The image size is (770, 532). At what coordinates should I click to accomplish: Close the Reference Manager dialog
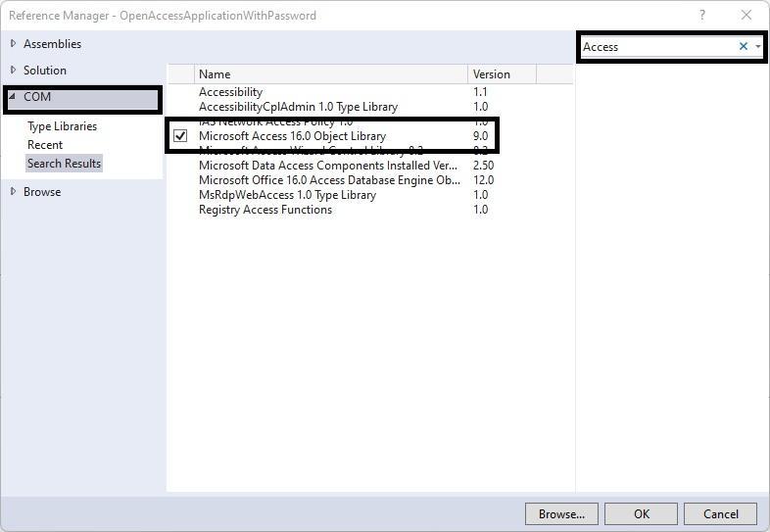click(747, 16)
